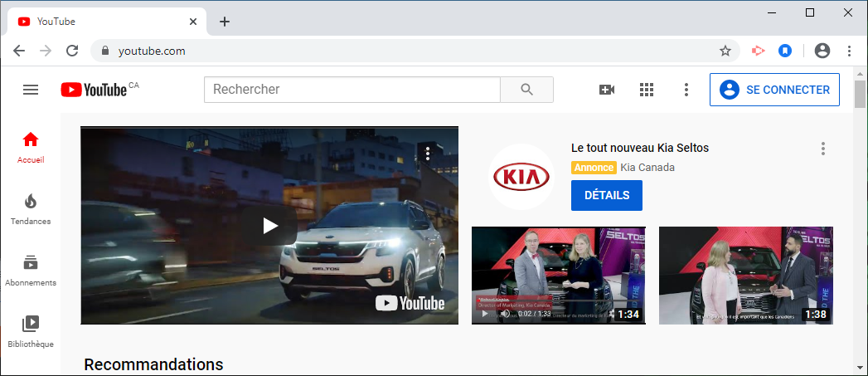The image size is (868, 376).
Task: Click the red extension icon
Action: coord(758,51)
